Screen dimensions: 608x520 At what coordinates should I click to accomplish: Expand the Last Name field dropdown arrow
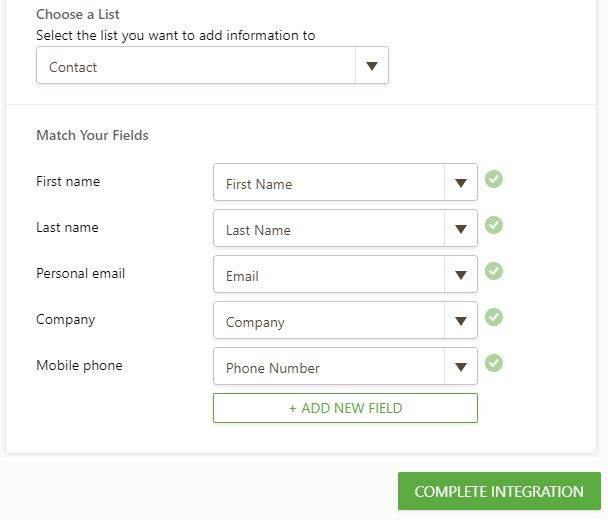point(461,229)
